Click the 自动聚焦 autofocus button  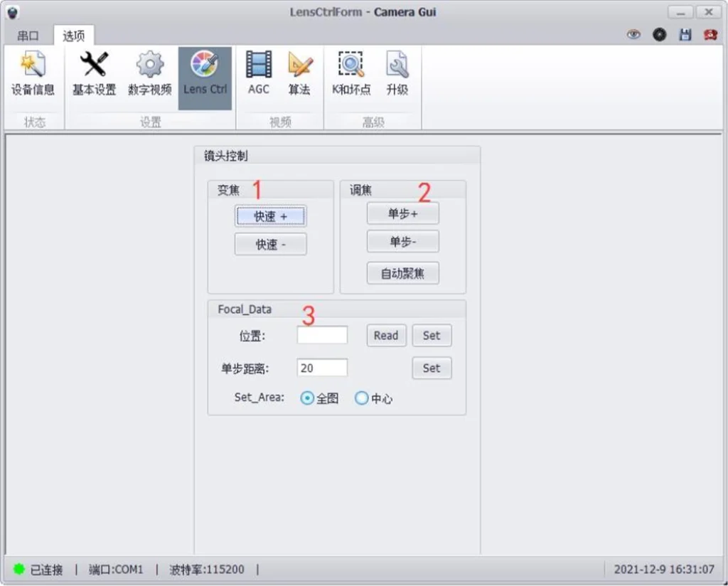tap(402, 273)
